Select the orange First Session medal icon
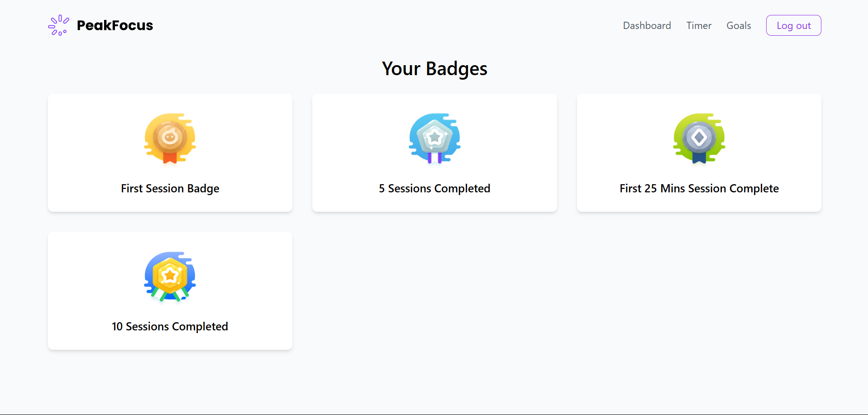Image resolution: width=868 pixels, height=415 pixels. point(170,137)
